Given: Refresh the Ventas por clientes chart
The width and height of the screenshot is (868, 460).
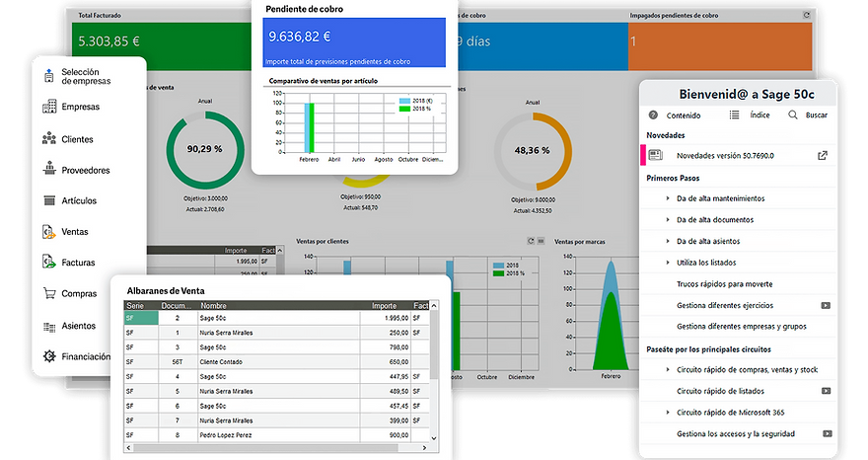Looking at the screenshot, I should 531,241.
